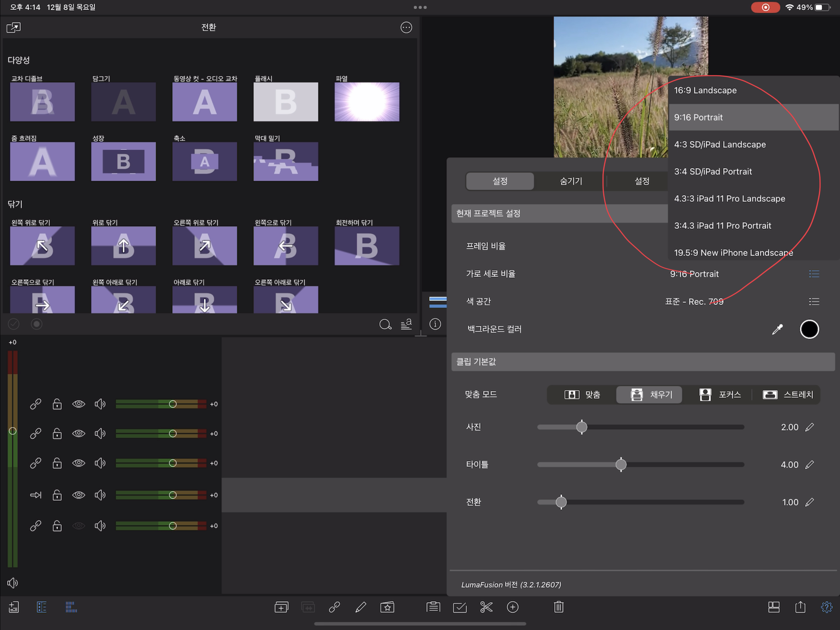840x630 pixels.
Task: Open search in transitions library
Action: pos(385,324)
